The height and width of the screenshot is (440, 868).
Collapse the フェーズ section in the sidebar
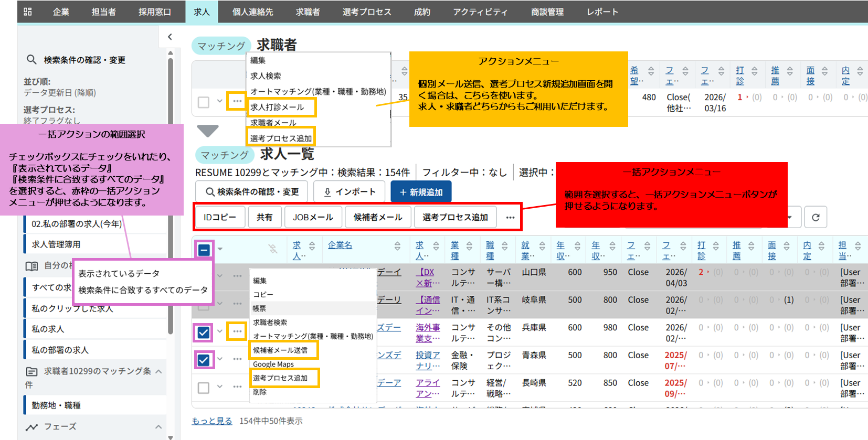point(158,427)
